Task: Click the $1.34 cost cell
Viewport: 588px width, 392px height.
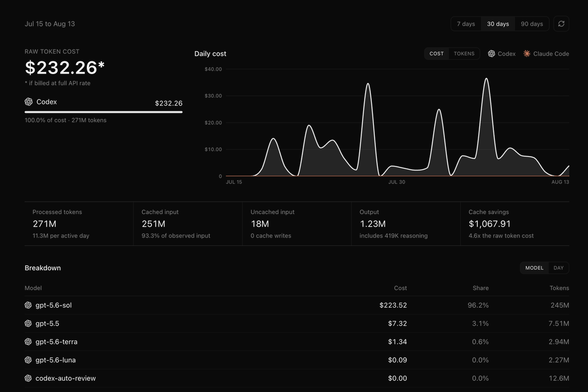Action: [x=397, y=341]
